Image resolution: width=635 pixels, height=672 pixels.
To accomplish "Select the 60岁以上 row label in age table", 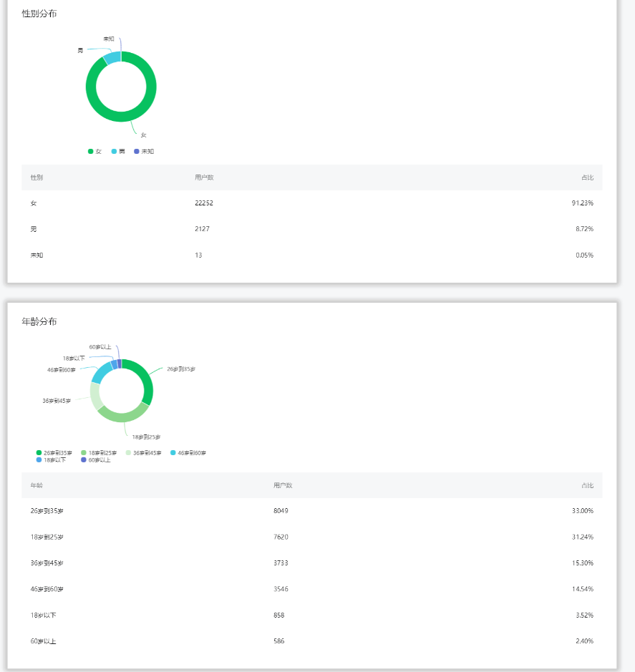I will [x=43, y=641].
